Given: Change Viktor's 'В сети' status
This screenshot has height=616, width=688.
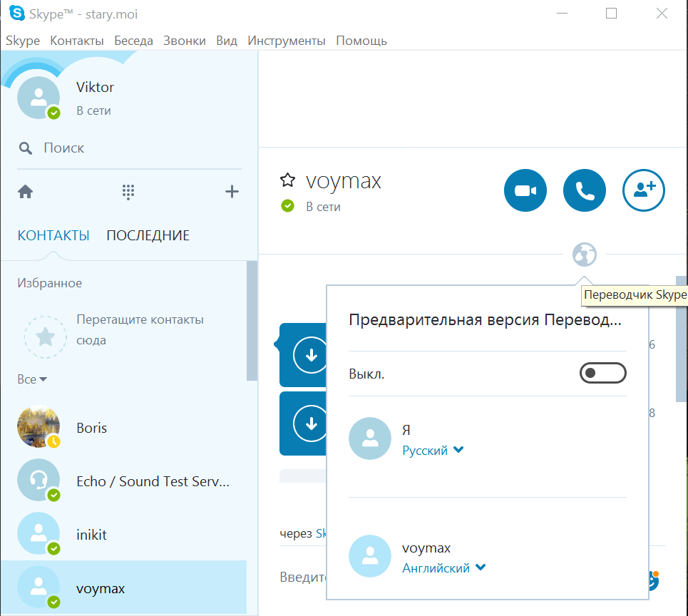Looking at the screenshot, I should (x=93, y=111).
